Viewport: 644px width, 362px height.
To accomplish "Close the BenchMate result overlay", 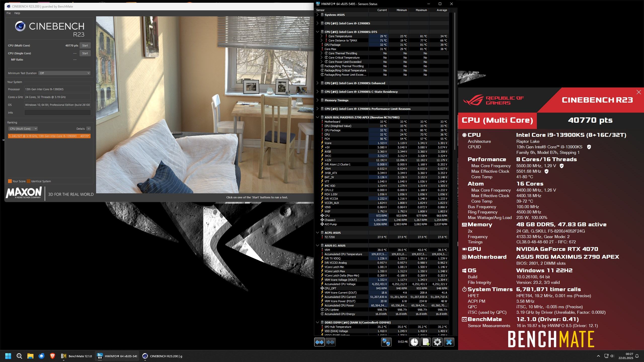I will [638, 92].
